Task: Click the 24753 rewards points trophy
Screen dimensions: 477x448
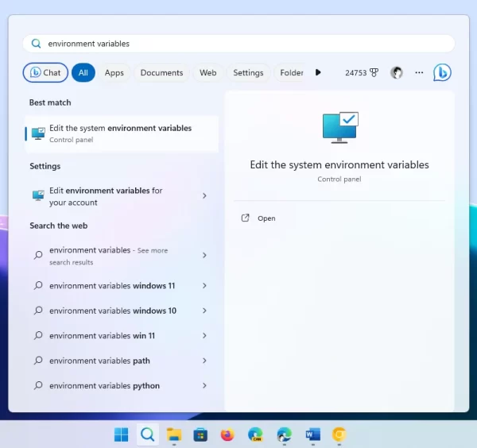Action: click(x=362, y=72)
